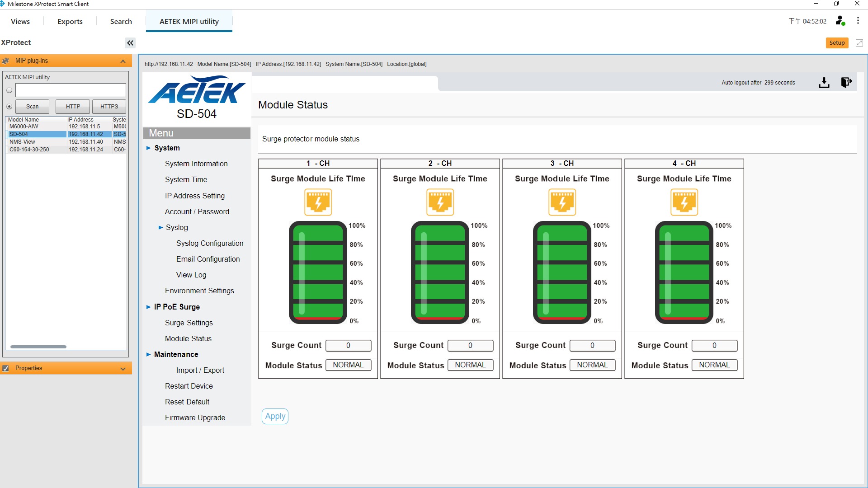Viewport: 868px width, 488px height.
Task: Click channel 4 surge life battery gauge
Action: click(x=684, y=272)
